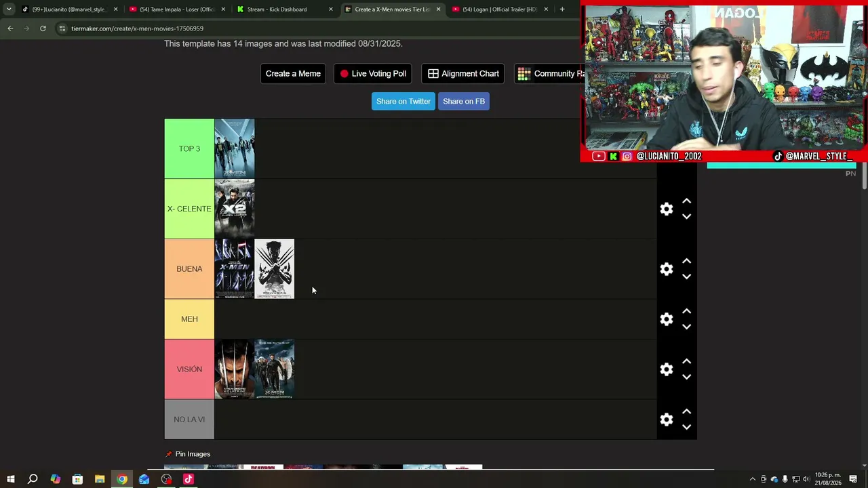
Task: Open Windows taskbar search
Action: coord(33,479)
